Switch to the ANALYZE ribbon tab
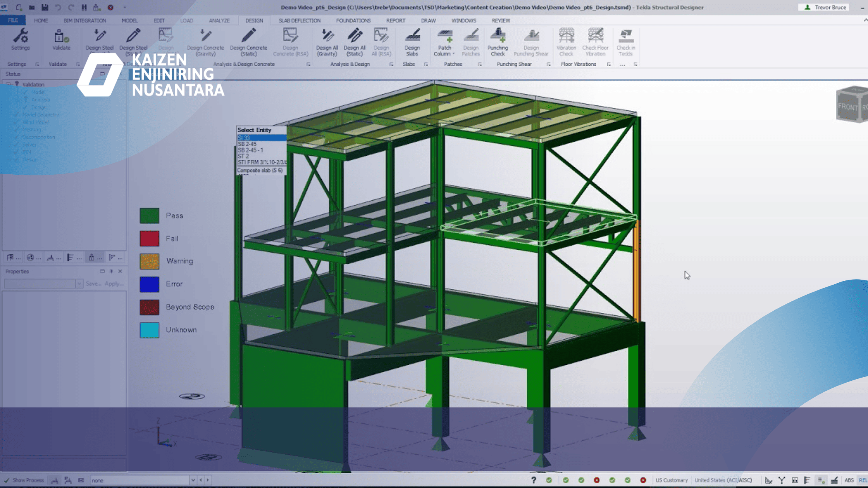The height and width of the screenshot is (488, 868). tap(219, 21)
